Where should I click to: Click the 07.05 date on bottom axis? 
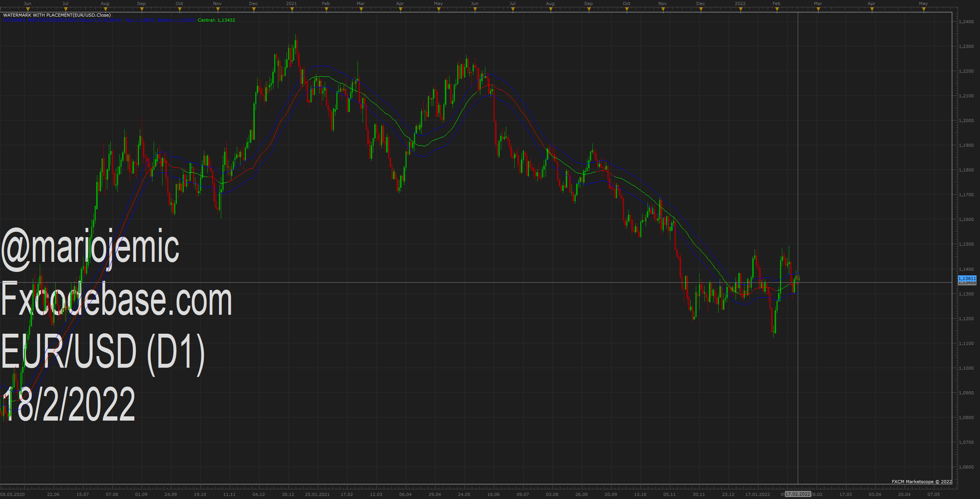point(934,494)
